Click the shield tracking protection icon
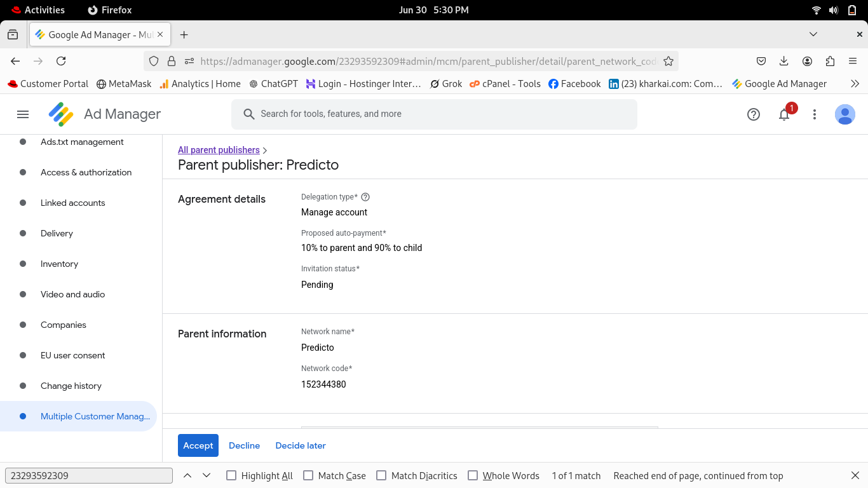Screen dimensions: 868x488 pyautogui.click(x=154, y=61)
